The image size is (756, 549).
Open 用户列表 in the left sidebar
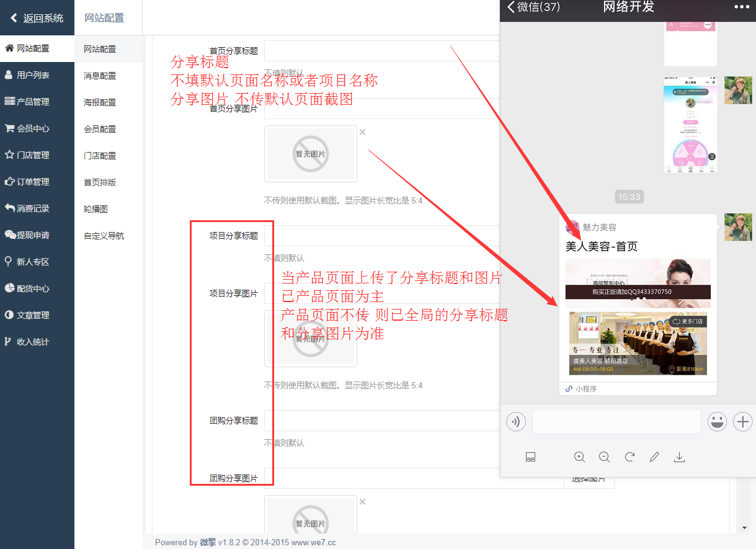(33, 75)
